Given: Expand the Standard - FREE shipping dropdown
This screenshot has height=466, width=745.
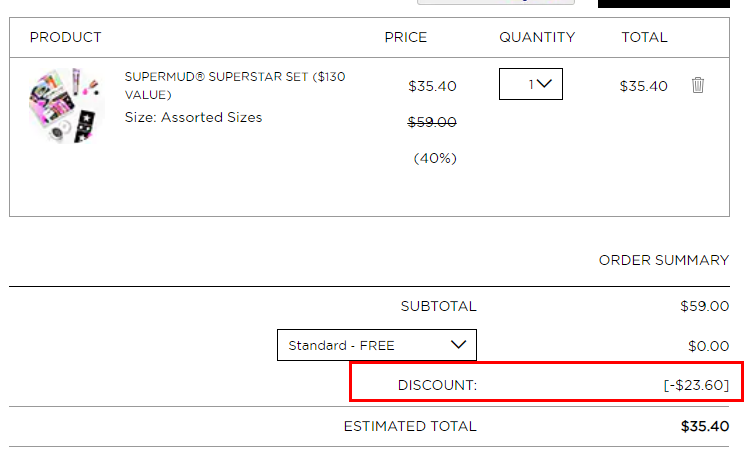Looking at the screenshot, I should coord(377,345).
